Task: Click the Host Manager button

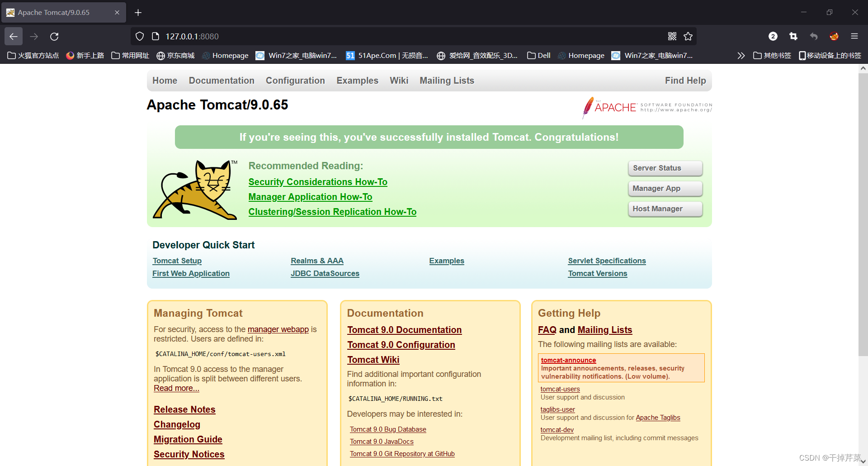Action: click(x=665, y=209)
